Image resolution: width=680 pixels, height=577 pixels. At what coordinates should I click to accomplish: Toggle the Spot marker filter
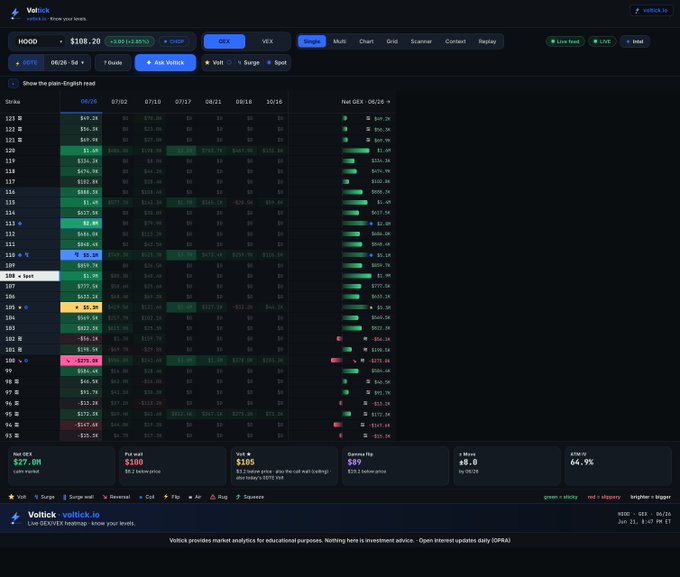(x=277, y=63)
